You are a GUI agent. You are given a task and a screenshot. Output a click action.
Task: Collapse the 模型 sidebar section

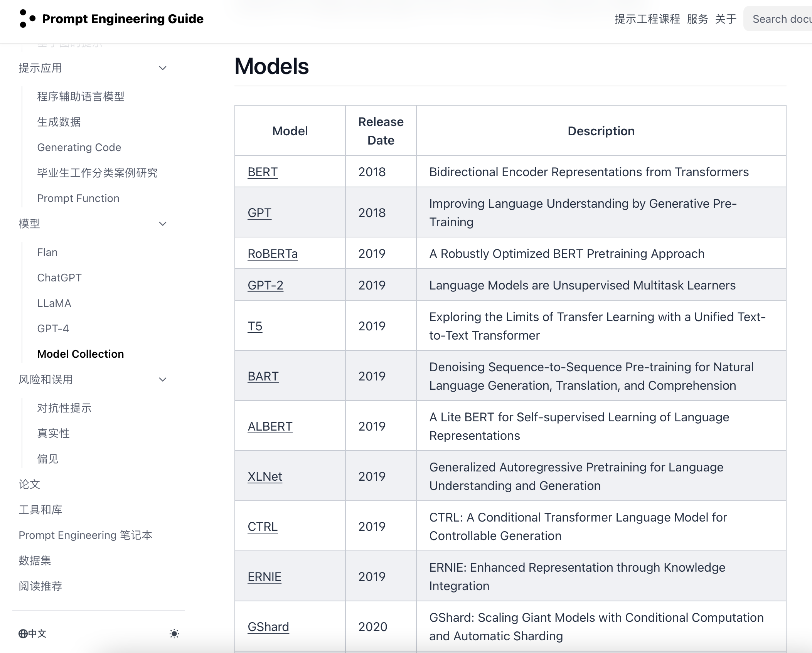point(163,224)
